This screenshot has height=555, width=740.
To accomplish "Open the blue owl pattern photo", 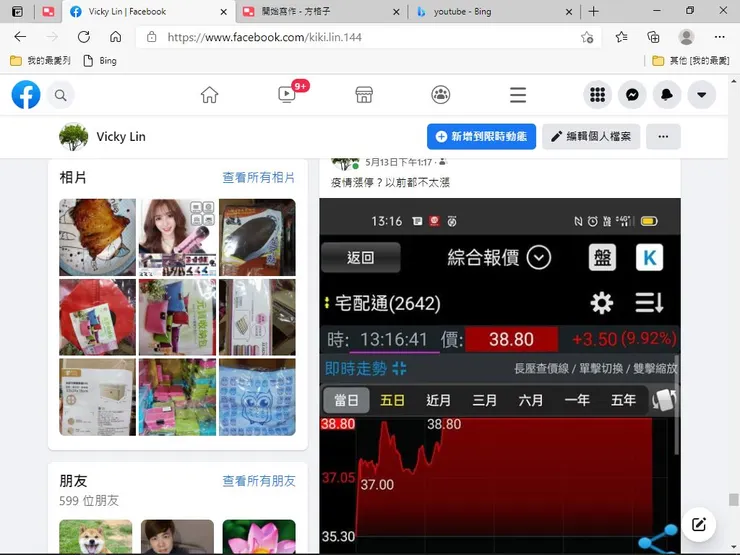I will pos(257,397).
